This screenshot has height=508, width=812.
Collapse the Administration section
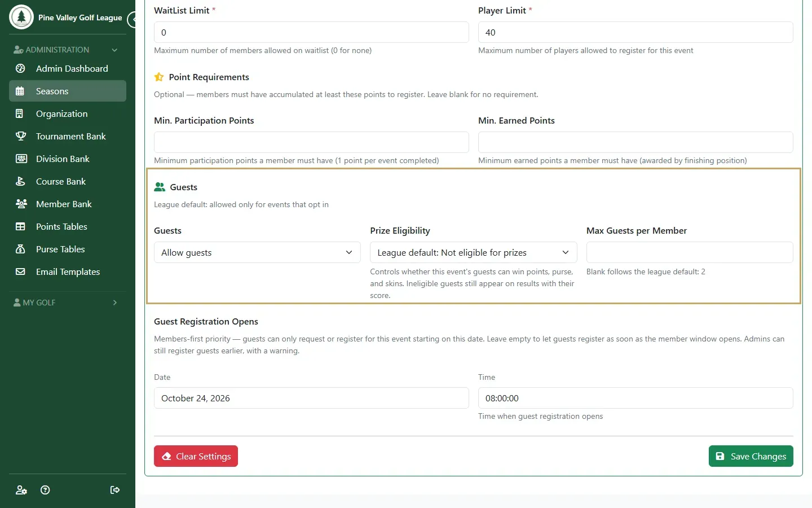click(x=67, y=50)
